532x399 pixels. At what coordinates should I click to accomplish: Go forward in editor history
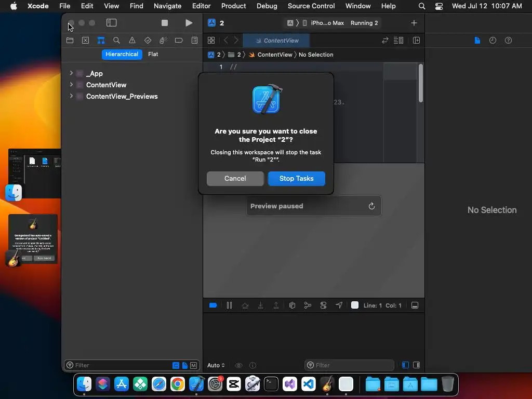pyautogui.click(x=236, y=41)
